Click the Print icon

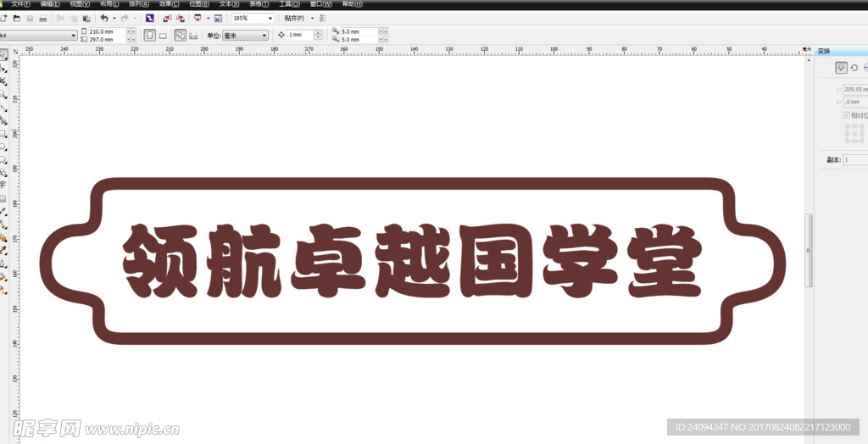[42, 19]
